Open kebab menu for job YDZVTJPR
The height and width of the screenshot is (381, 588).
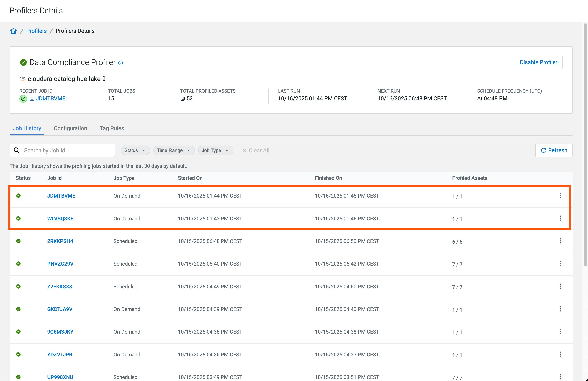[x=560, y=354]
